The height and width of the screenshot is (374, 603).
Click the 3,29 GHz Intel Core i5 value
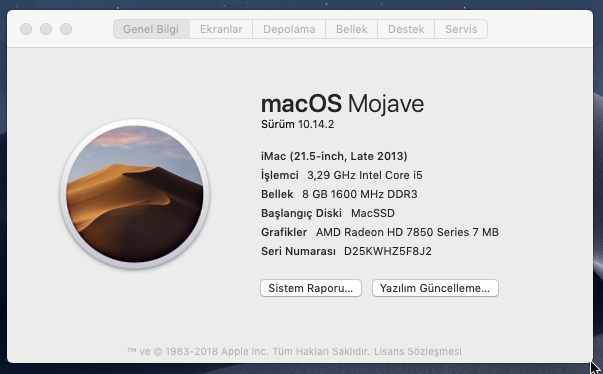coord(365,175)
